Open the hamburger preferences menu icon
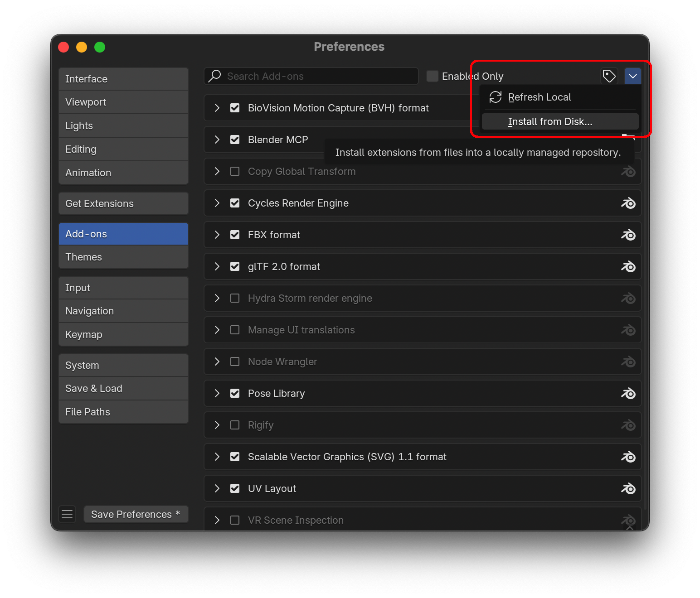Image resolution: width=700 pixels, height=598 pixels. click(x=67, y=514)
